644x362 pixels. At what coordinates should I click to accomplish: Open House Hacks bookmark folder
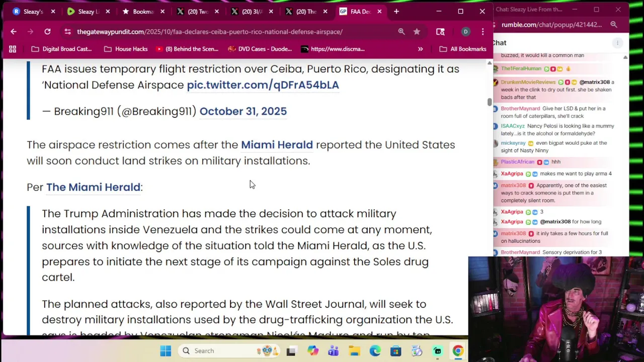(x=126, y=49)
